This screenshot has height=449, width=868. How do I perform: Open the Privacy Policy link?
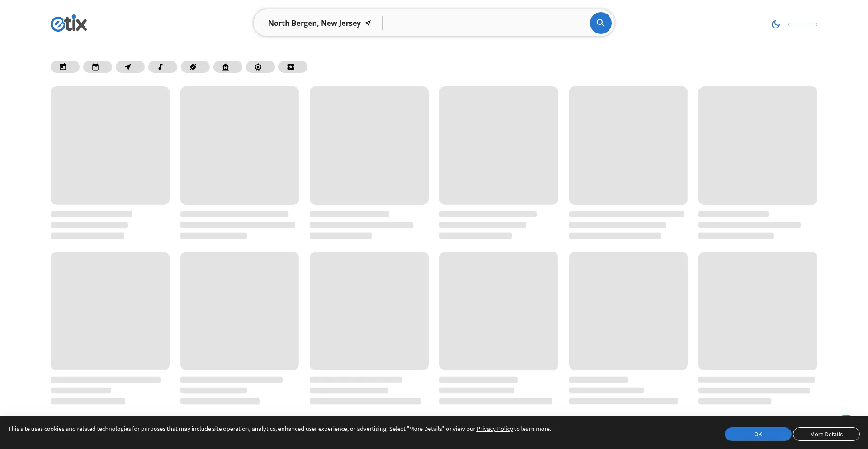click(495, 429)
